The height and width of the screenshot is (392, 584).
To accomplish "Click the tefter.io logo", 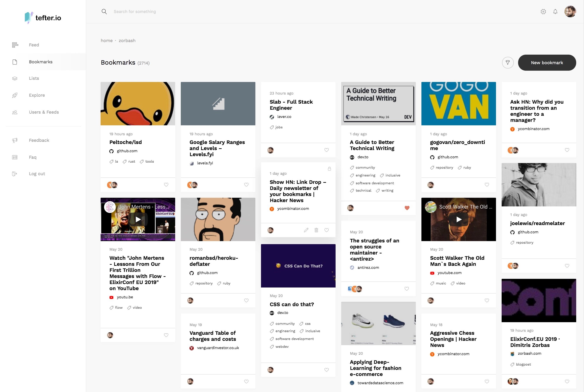I will (x=43, y=18).
